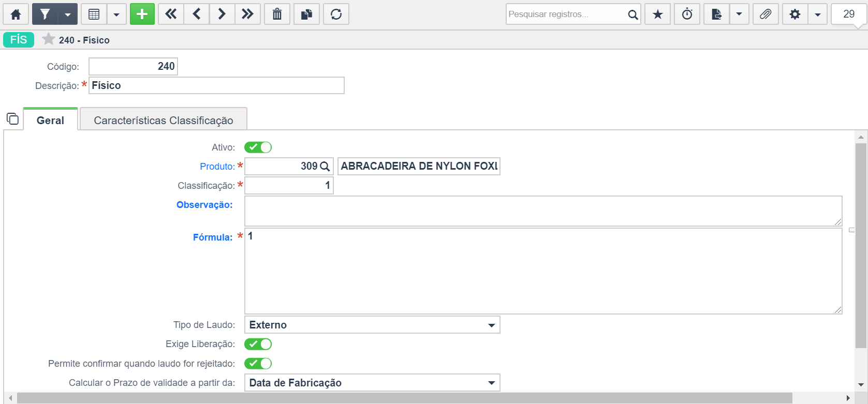This screenshot has width=868, height=404.
Task: Open favorites star in toolbar
Action: (x=658, y=14)
